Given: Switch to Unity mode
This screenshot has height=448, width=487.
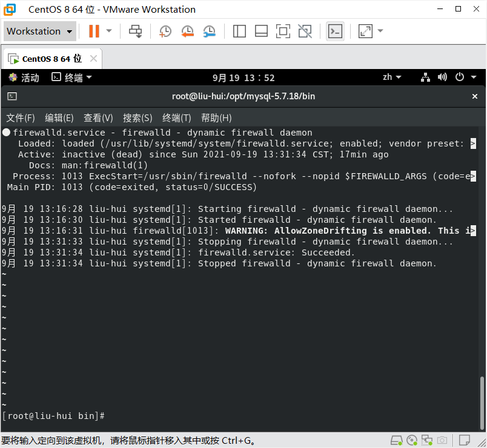Looking at the screenshot, I should (305, 31).
